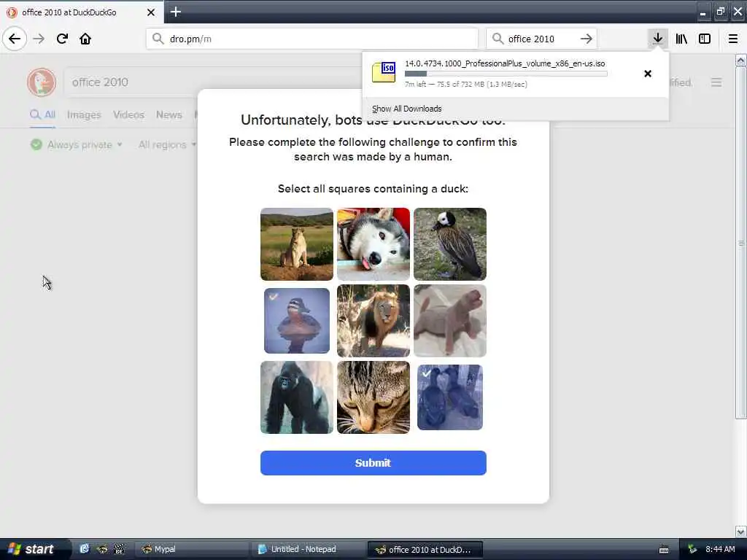
Task: Switch to the All results tab
Action: [42, 114]
